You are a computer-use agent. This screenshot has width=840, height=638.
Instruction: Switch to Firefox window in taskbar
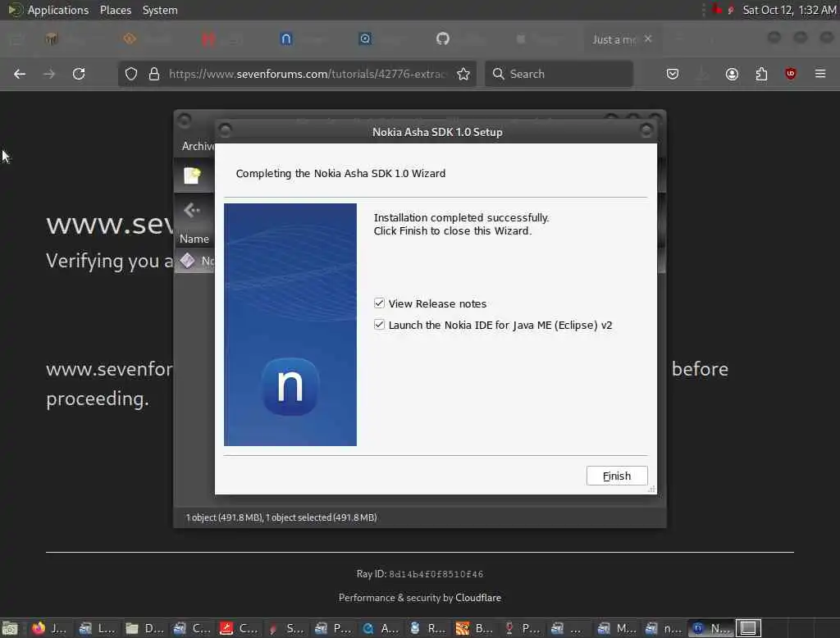48,628
